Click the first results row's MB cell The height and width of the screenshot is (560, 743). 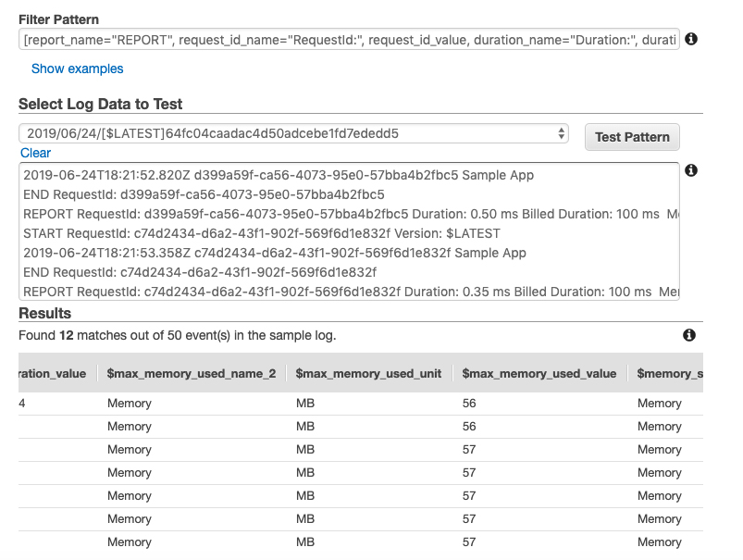tap(305, 404)
